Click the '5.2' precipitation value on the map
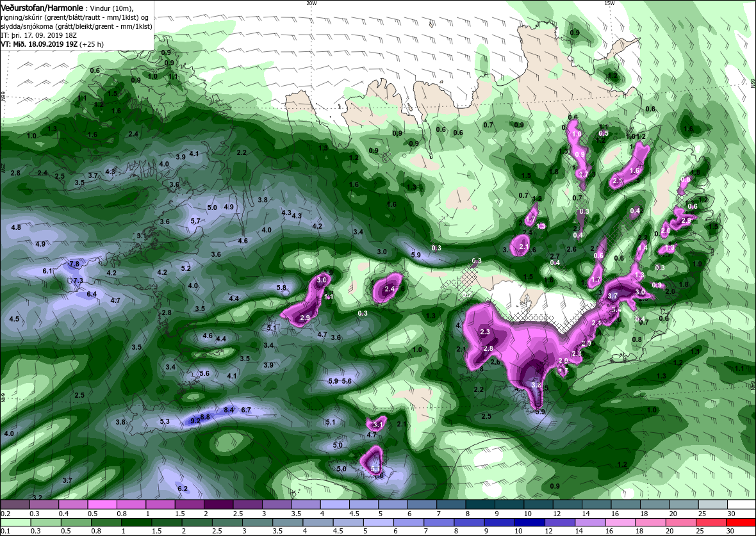This screenshot has height=536, width=756. (x=186, y=268)
